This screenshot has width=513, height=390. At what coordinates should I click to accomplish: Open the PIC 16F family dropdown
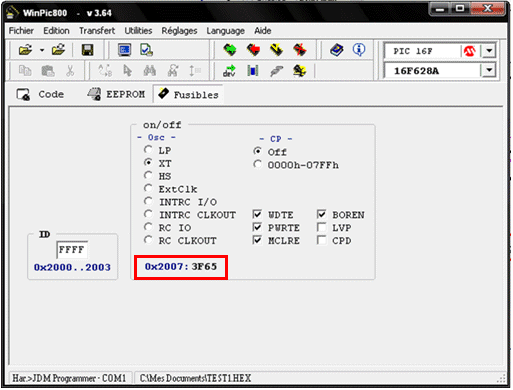(489, 51)
